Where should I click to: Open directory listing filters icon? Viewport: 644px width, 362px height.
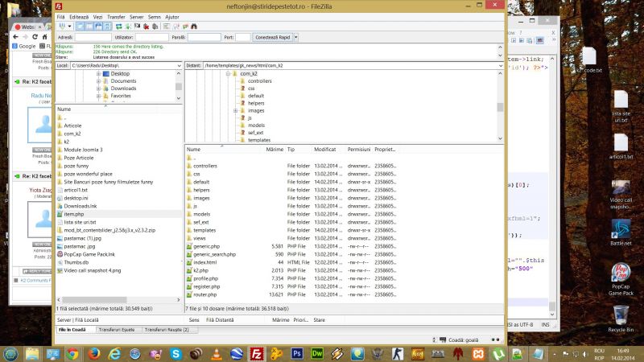point(167,27)
